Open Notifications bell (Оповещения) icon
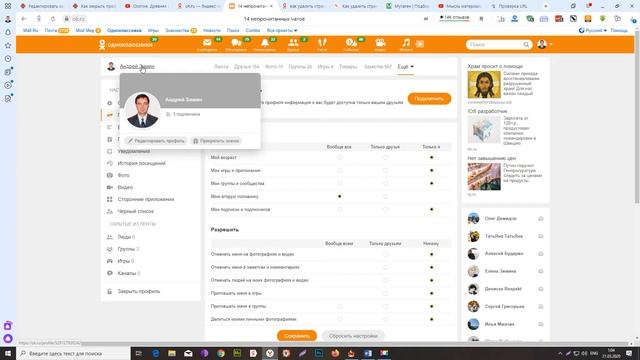Screen dimensions: 640x360 265,43
